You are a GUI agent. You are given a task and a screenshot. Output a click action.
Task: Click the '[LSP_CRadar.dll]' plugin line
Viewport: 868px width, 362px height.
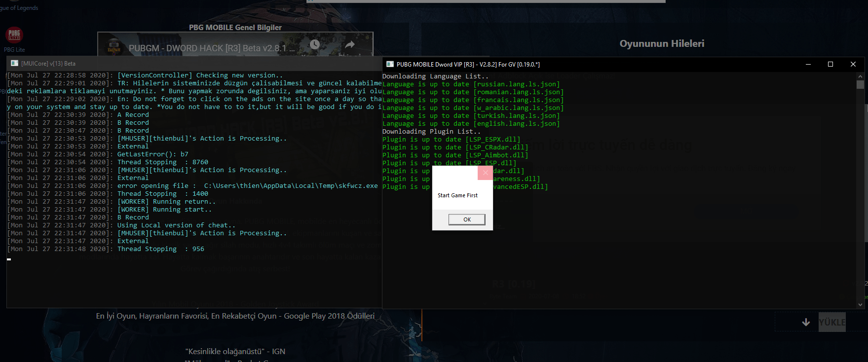click(x=455, y=147)
